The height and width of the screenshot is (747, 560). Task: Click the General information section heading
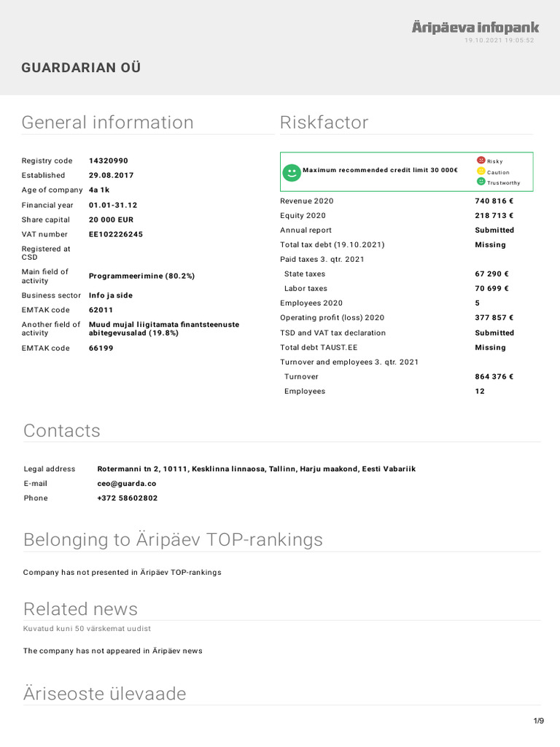click(x=108, y=123)
